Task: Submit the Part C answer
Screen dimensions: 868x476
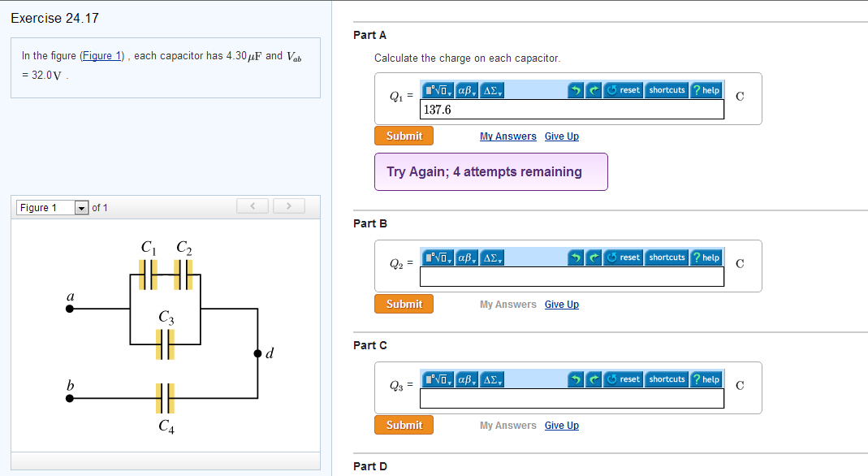Action: pyautogui.click(x=404, y=425)
